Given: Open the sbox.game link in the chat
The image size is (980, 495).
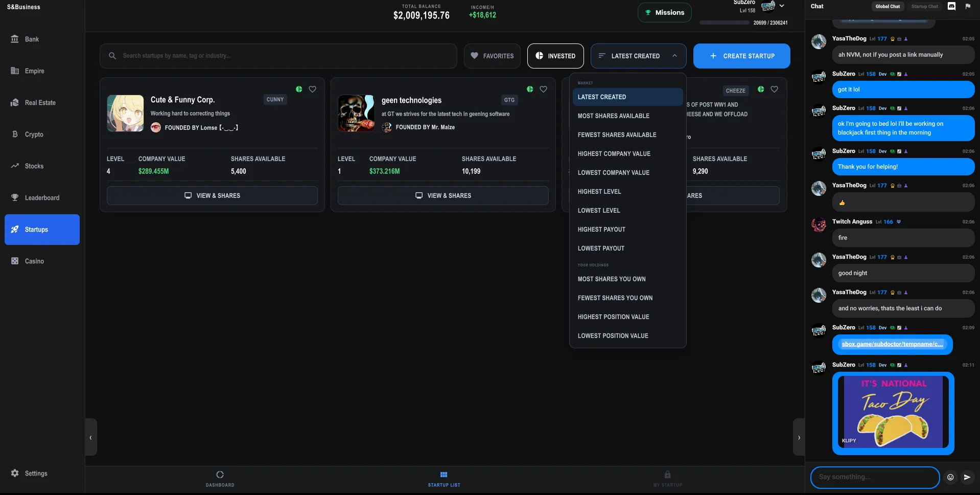Looking at the screenshot, I should pos(892,344).
